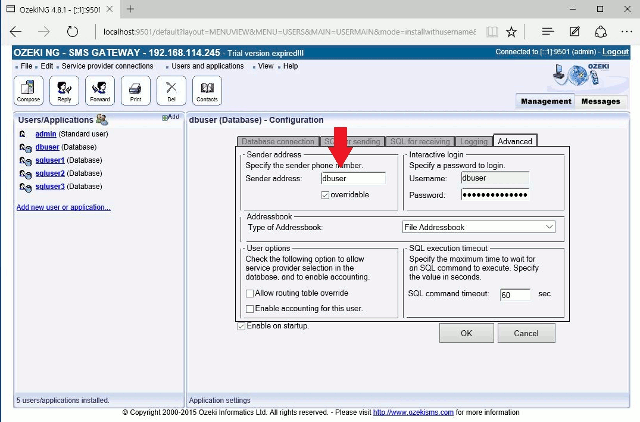The image size is (640, 422).
Task: Switch to the Messages tab
Action: (601, 101)
